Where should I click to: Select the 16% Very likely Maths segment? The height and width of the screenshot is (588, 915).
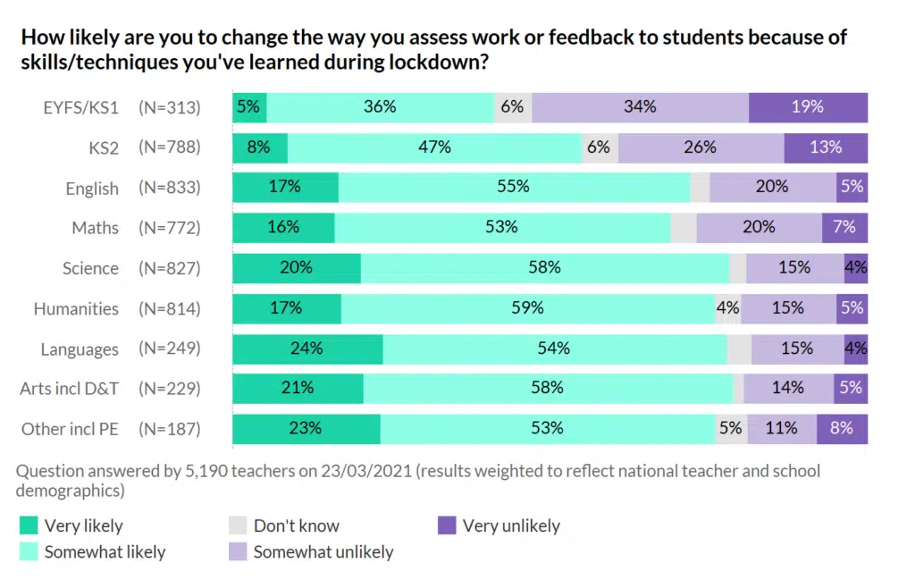[283, 227]
